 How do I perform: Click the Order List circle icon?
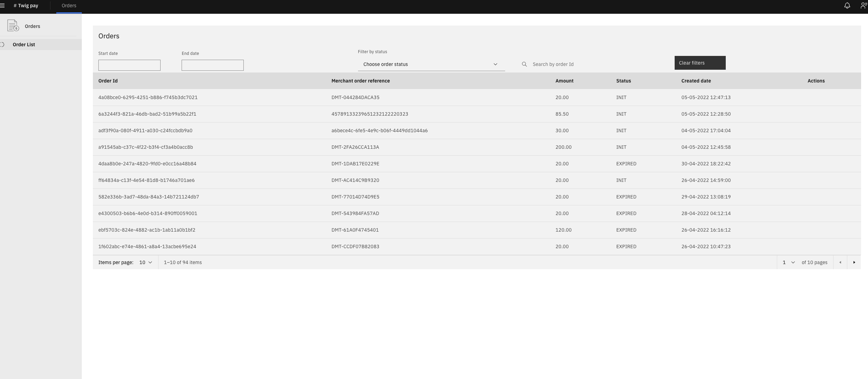coord(2,45)
